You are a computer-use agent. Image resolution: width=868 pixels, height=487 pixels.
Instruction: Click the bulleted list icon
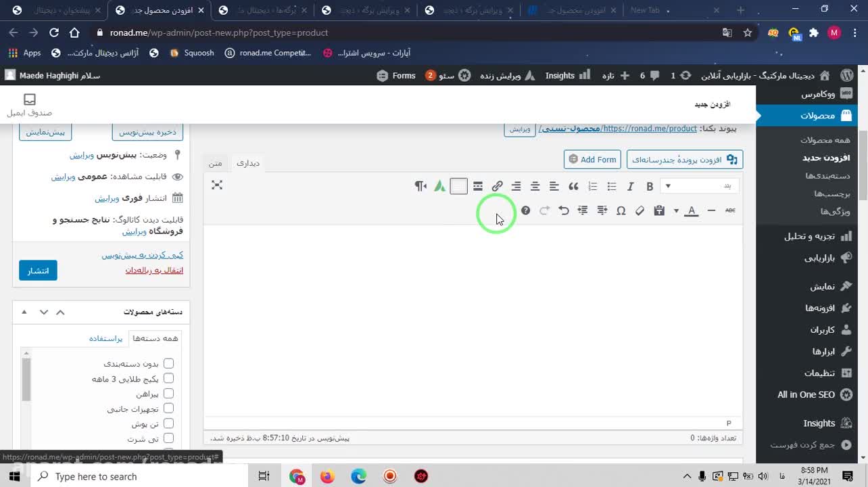pos(612,187)
